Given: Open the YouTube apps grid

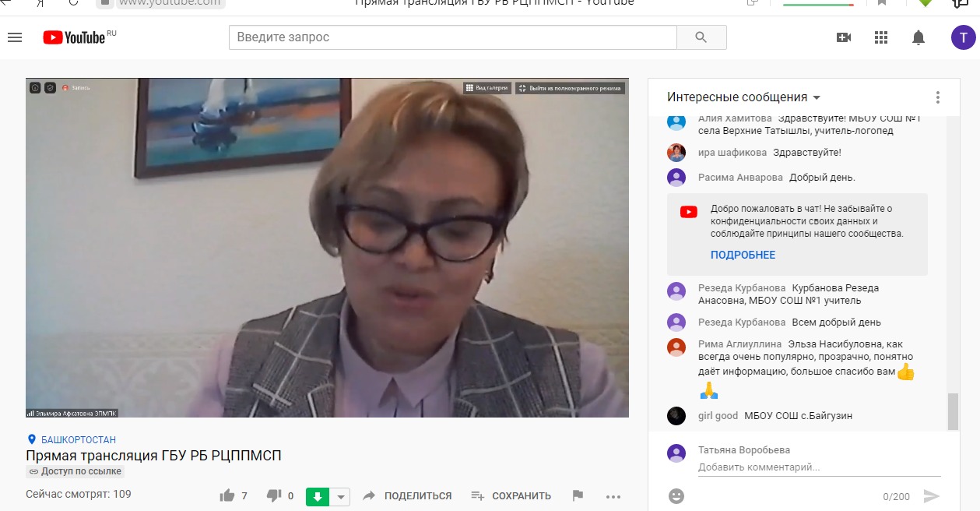Looking at the screenshot, I should [881, 37].
